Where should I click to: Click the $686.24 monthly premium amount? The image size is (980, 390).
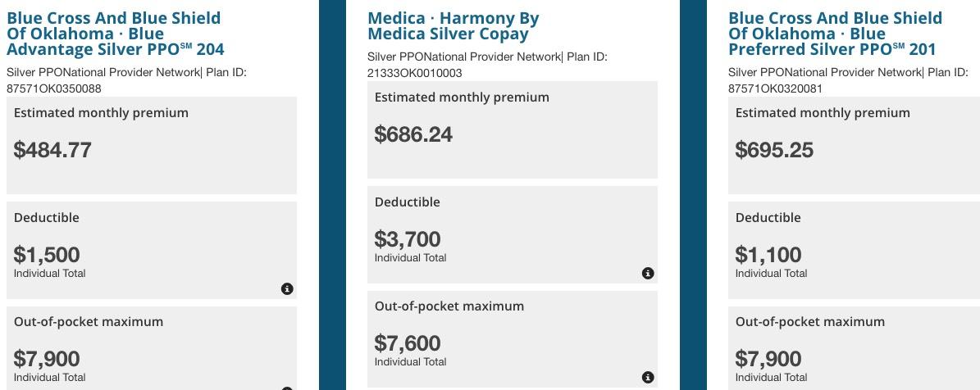(413, 134)
